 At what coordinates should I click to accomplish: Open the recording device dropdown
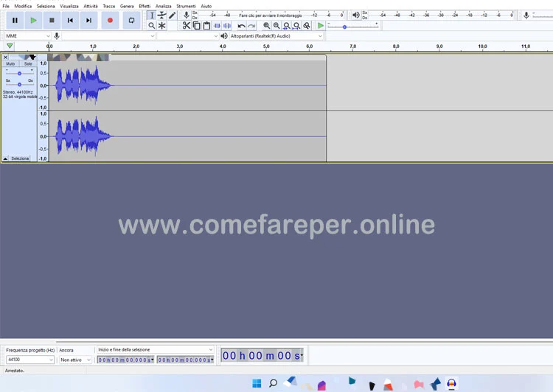click(108, 36)
